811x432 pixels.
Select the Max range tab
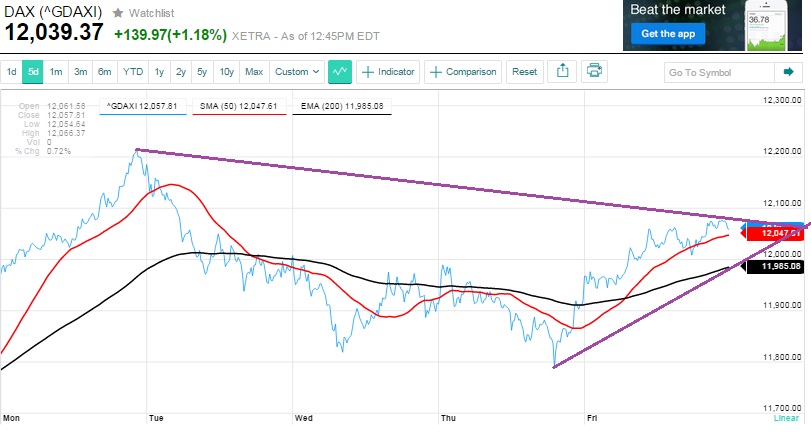click(254, 72)
